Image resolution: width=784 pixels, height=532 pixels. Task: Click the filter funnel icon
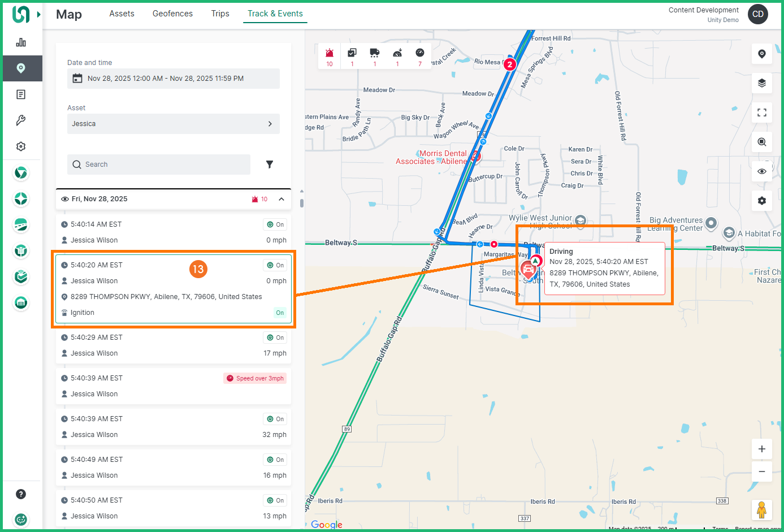pyautogui.click(x=270, y=165)
